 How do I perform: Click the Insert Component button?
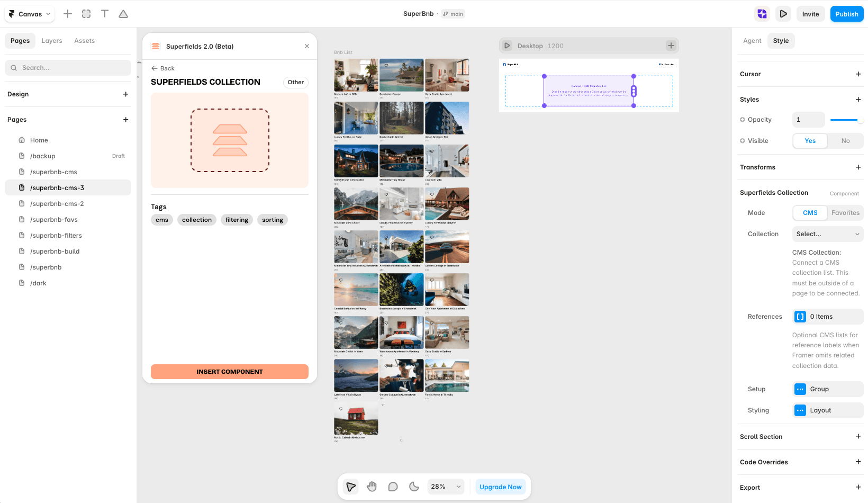point(230,372)
